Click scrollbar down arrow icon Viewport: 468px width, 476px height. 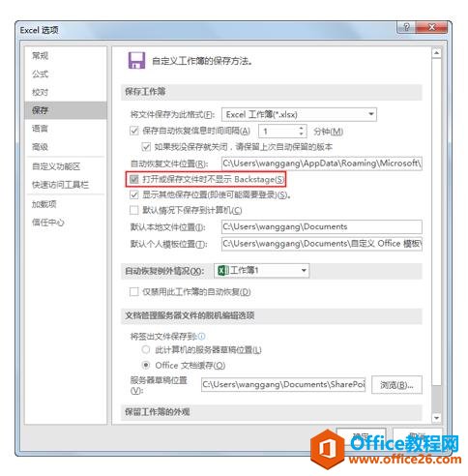pyautogui.click(x=436, y=418)
